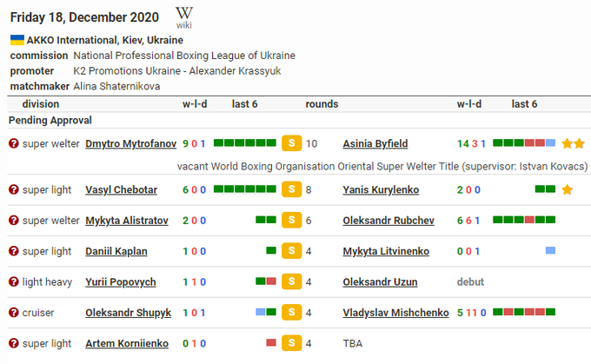591x364 pixels.
Task: Click the S badge in Kaplan bout
Action: tap(292, 251)
